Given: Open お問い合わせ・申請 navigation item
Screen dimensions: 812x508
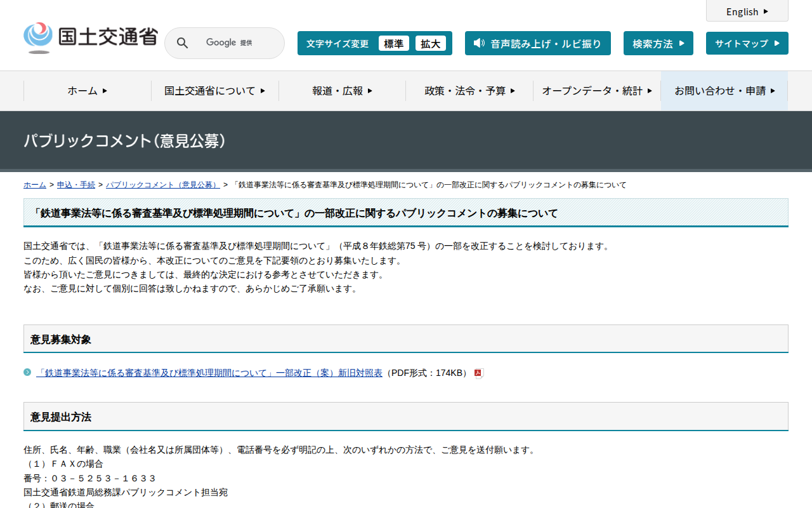Looking at the screenshot, I should pyautogui.click(x=724, y=91).
